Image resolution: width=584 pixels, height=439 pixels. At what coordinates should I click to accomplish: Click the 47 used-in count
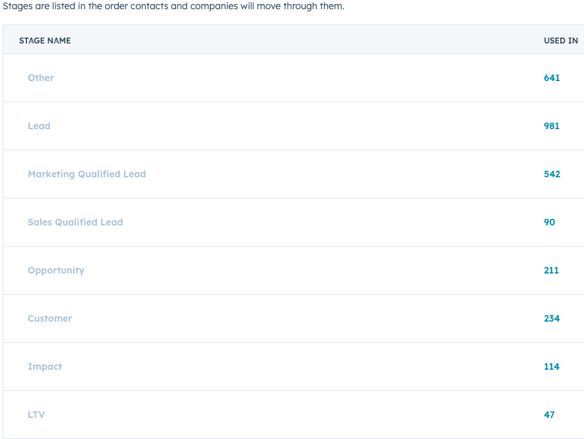(549, 414)
